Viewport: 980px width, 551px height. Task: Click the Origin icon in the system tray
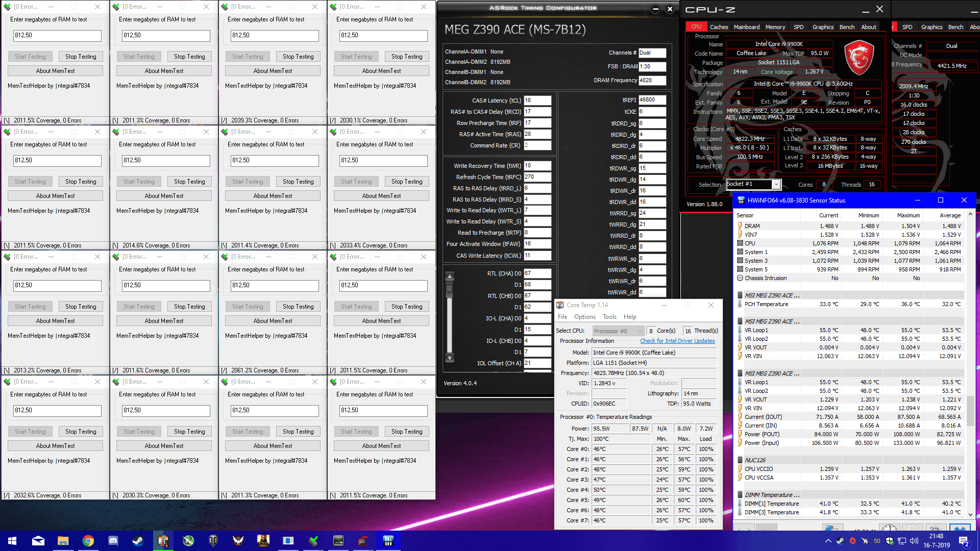852,541
